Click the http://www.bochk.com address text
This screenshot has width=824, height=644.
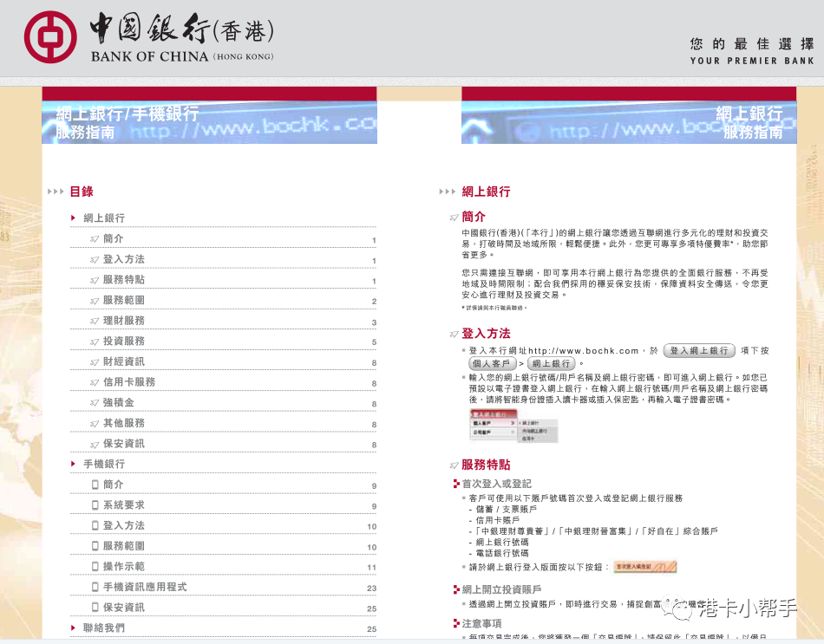[x=584, y=351]
